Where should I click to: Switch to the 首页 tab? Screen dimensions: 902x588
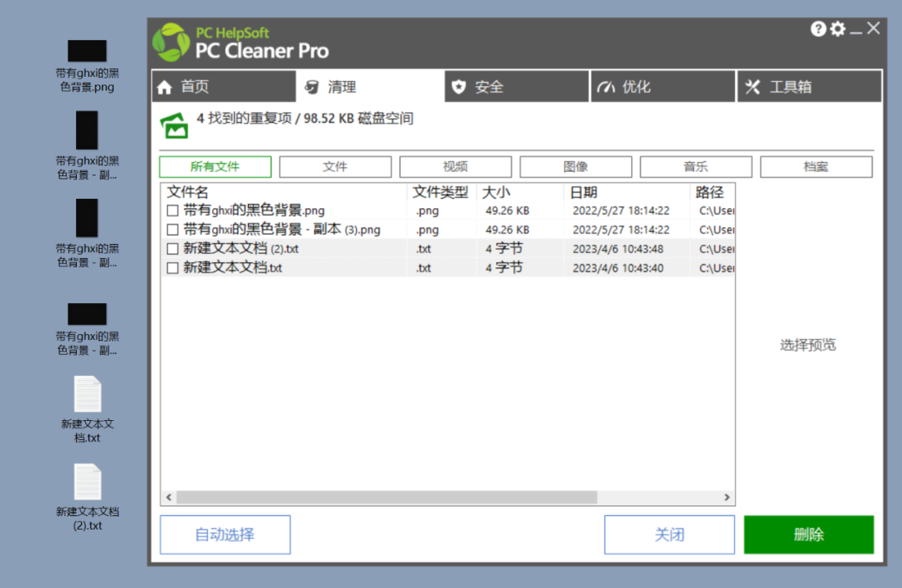[x=224, y=86]
